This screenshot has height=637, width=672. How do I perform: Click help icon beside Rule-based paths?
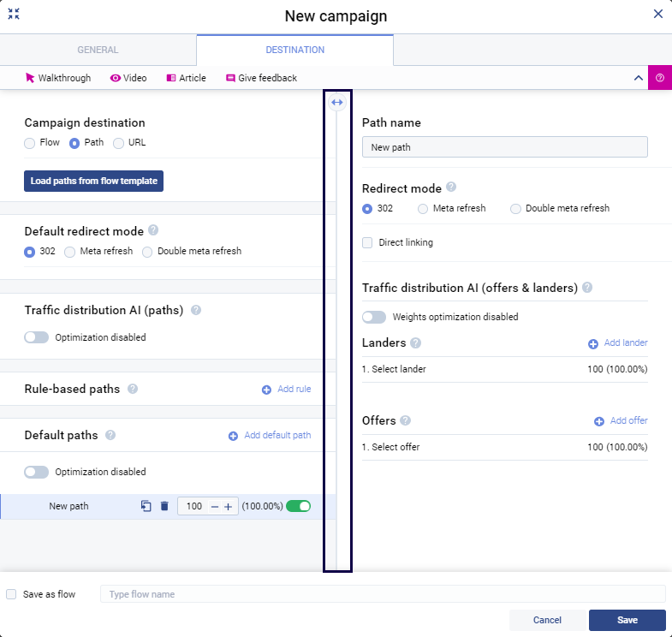tap(133, 389)
